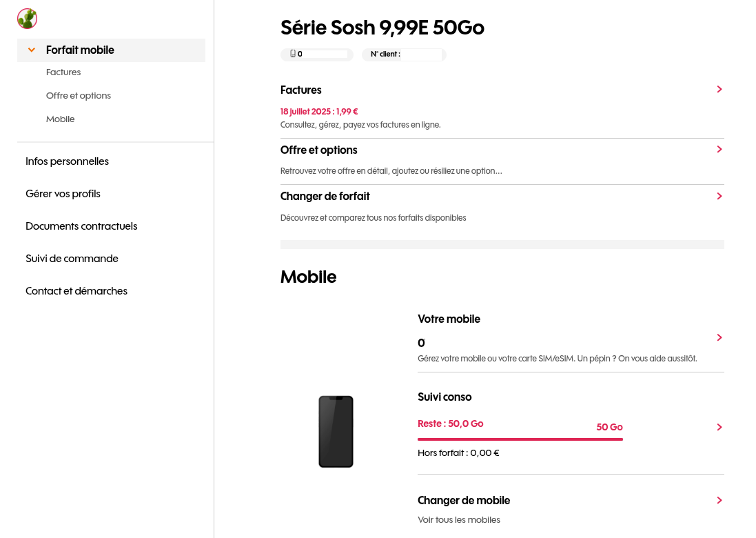Click the Suivi conso arrow icon
This screenshot has height=538, width=756.
click(x=719, y=428)
